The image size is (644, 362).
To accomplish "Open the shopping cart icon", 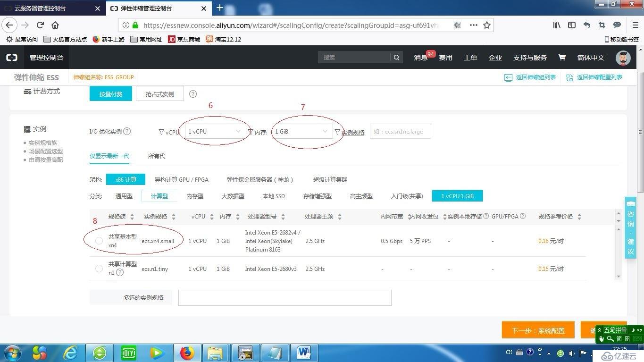I will [x=562, y=57].
